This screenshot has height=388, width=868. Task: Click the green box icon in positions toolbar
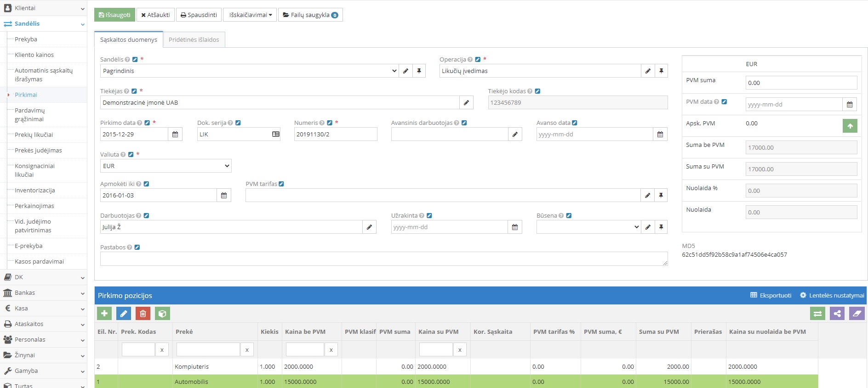tap(162, 313)
